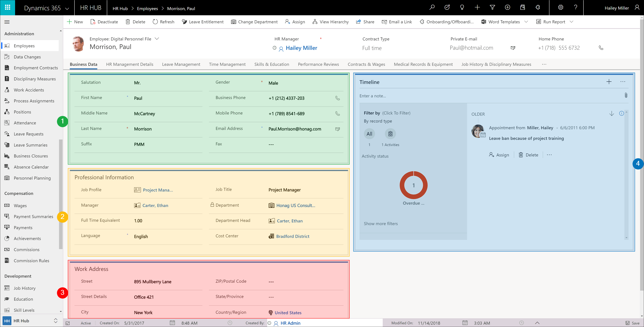Expand the Dynamics 365 dropdown chevron
The width and height of the screenshot is (644, 327).
pos(67,9)
